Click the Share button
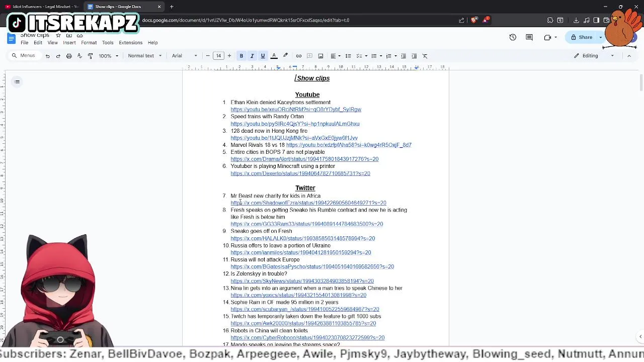 click(x=581, y=37)
